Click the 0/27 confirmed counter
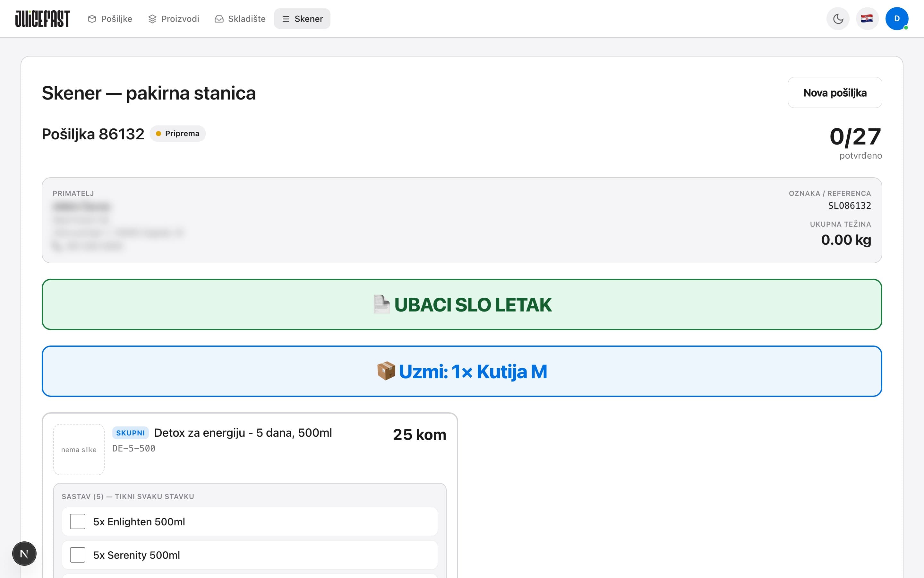This screenshot has height=578, width=924. coord(855,137)
